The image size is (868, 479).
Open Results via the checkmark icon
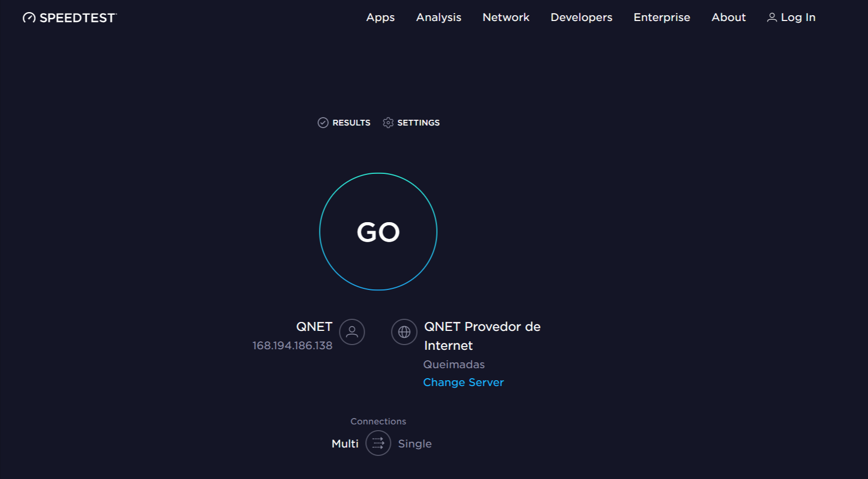tap(323, 122)
